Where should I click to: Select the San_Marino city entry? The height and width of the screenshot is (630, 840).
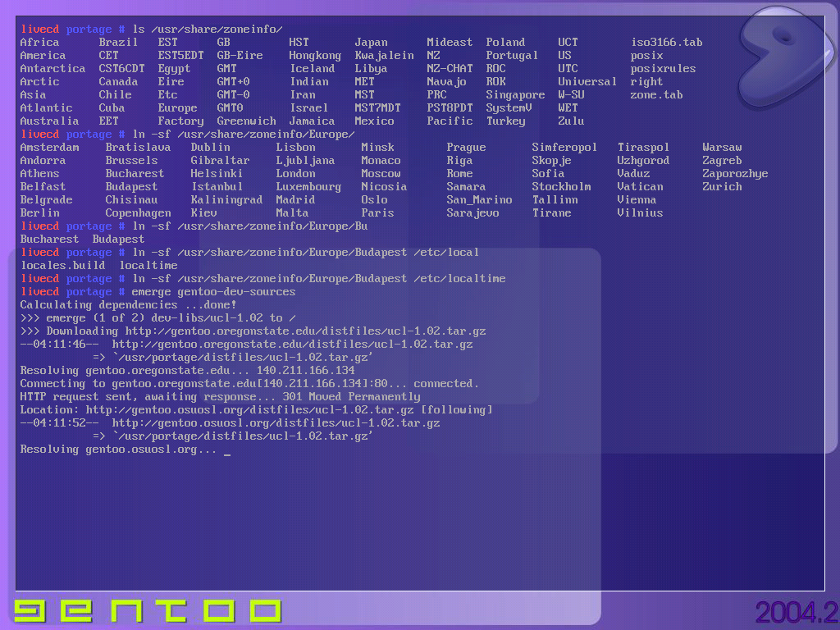pos(479,200)
